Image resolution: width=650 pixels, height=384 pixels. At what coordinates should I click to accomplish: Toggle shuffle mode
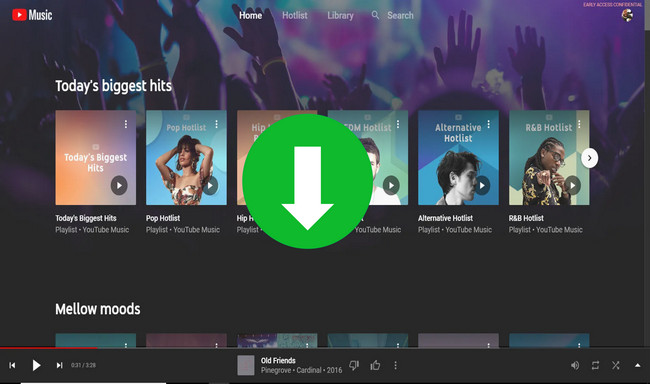616,365
